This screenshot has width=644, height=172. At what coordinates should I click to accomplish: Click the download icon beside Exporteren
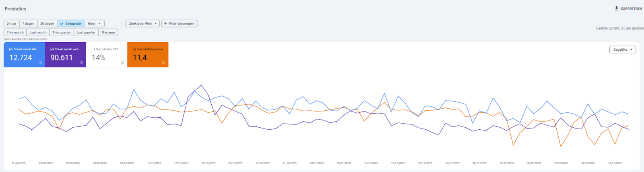pos(616,8)
